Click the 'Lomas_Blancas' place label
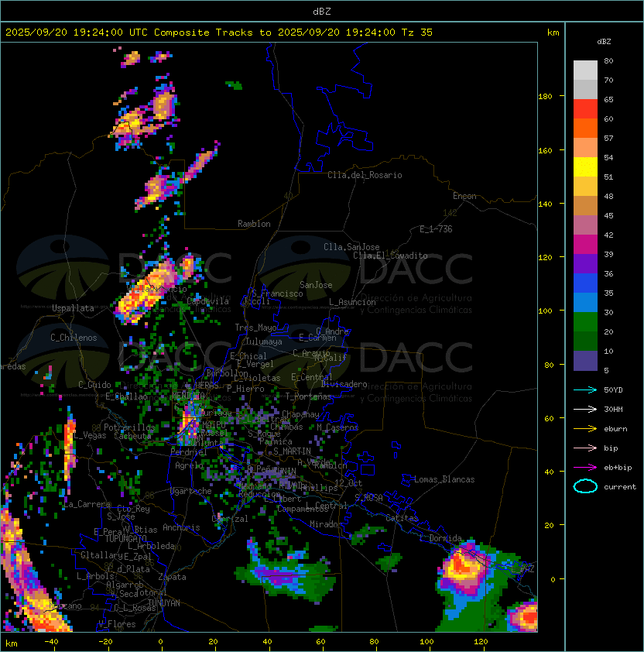644x652 pixels. [x=444, y=479]
